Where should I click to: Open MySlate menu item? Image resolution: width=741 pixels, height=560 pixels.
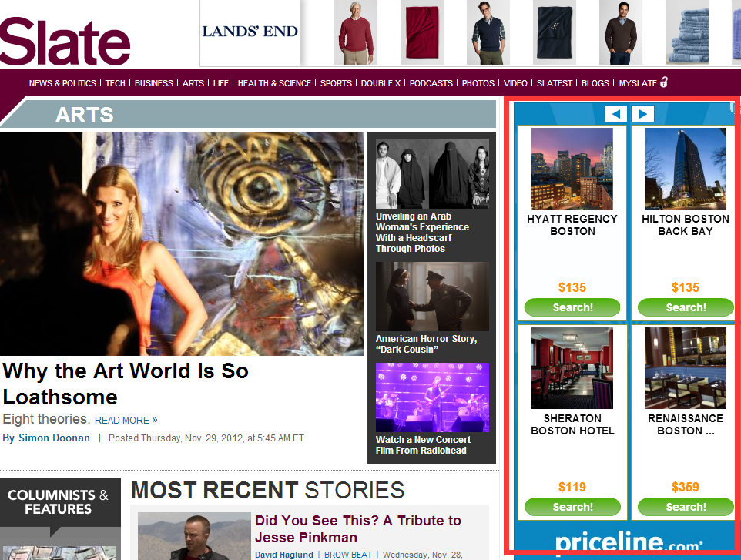[x=638, y=83]
